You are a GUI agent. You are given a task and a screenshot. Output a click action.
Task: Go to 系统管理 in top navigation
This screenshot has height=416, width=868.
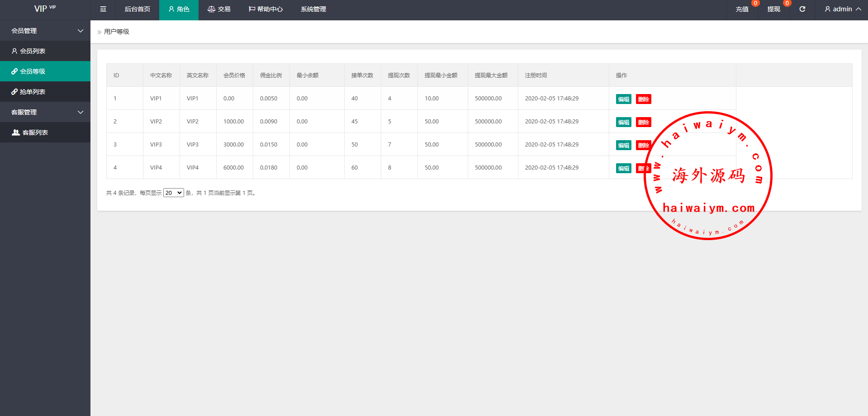point(313,9)
